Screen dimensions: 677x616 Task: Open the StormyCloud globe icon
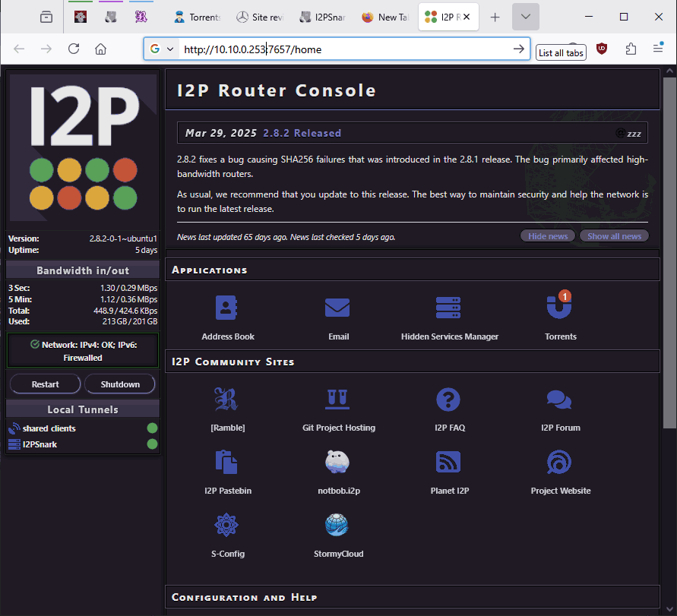pyautogui.click(x=337, y=525)
